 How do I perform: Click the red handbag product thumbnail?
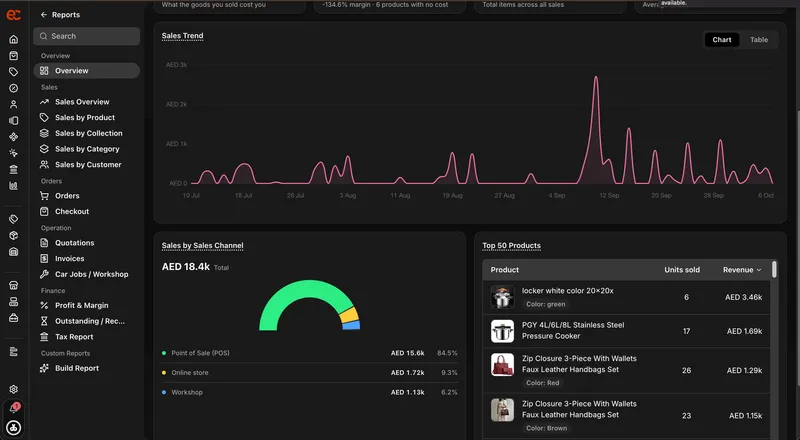tap(503, 365)
